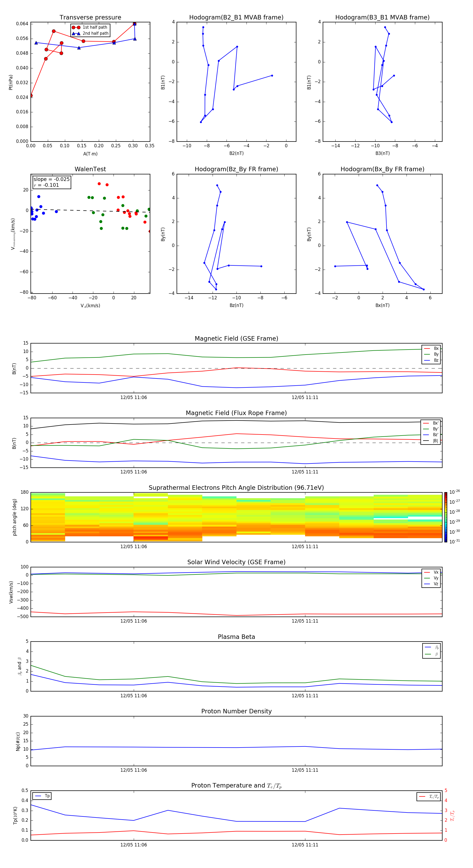Click the 'B3(nT)' x-axis label
Screen dimensions: 473x868
382,153
